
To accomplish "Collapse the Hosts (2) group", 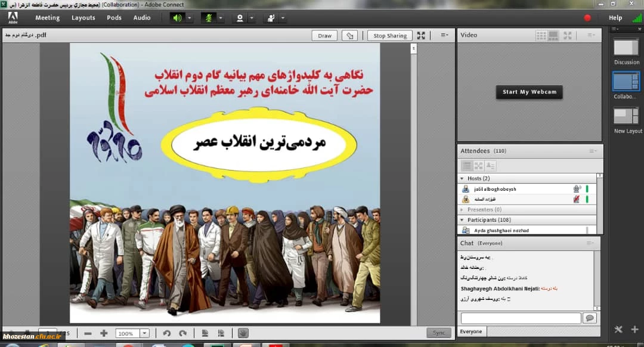I will pyautogui.click(x=462, y=178).
